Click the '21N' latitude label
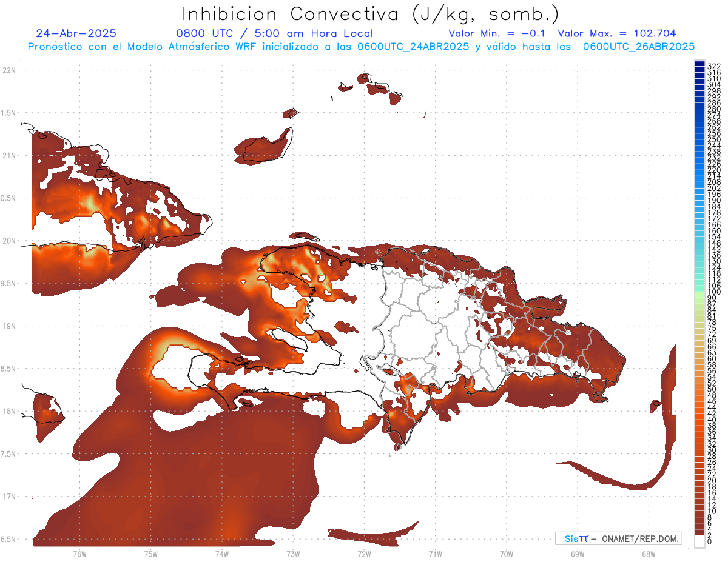Image resolution: width=728 pixels, height=562 pixels. click(x=9, y=156)
